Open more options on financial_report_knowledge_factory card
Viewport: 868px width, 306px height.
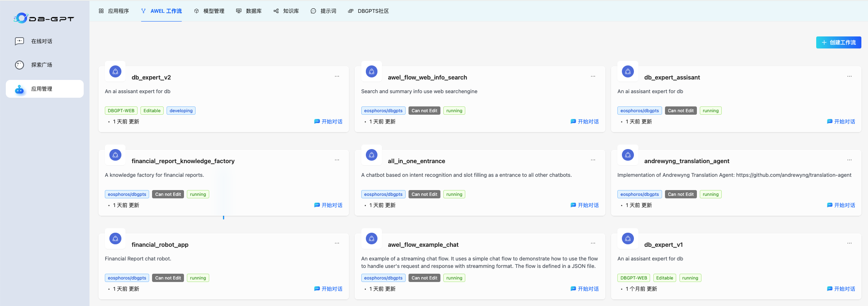point(337,160)
